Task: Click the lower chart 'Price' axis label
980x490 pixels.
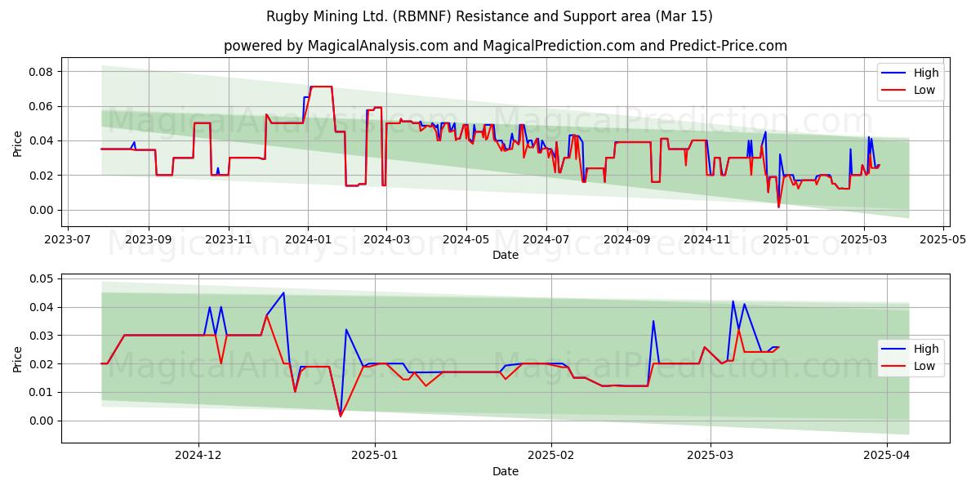Action: pos(18,359)
